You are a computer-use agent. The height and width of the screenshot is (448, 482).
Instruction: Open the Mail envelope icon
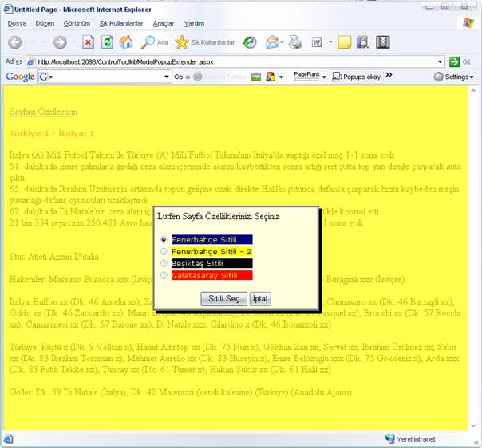(x=272, y=42)
